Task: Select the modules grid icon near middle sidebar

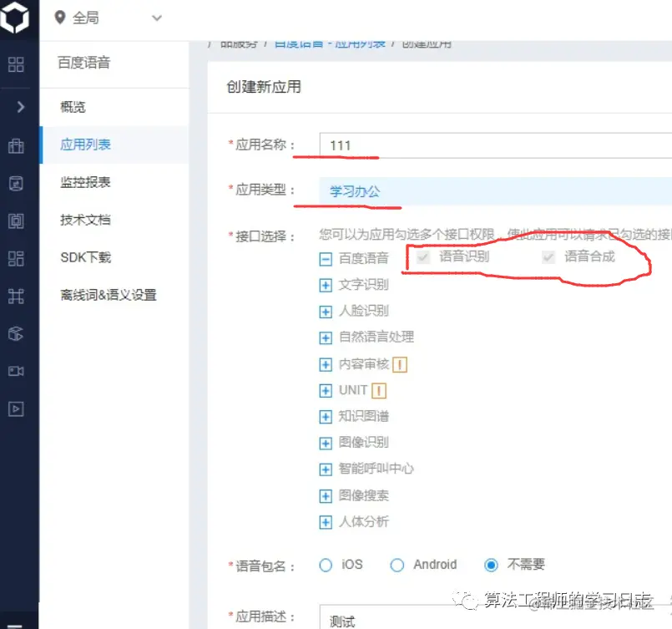Action: point(15,258)
